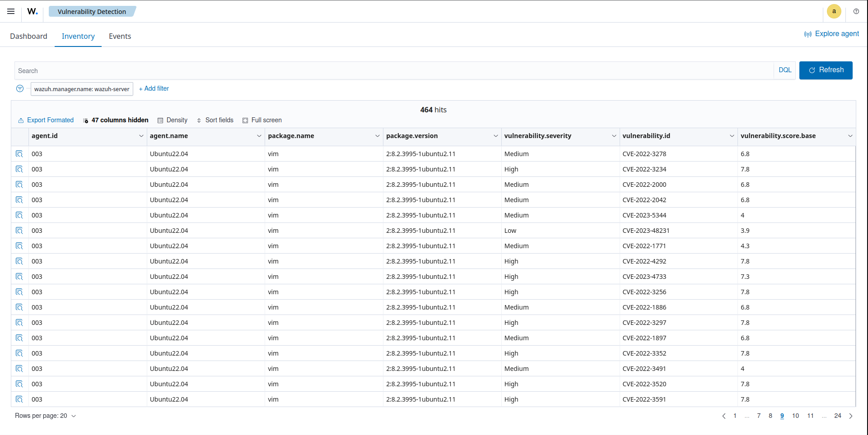Click the Refresh button
The height and width of the screenshot is (435, 868).
[x=826, y=70]
